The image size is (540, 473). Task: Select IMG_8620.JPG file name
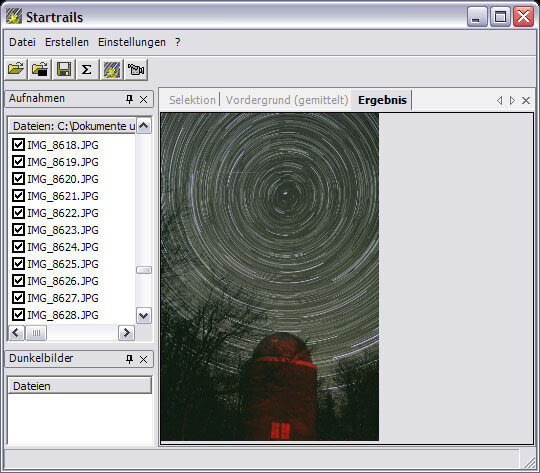pyautogui.click(x=63, y=179)
